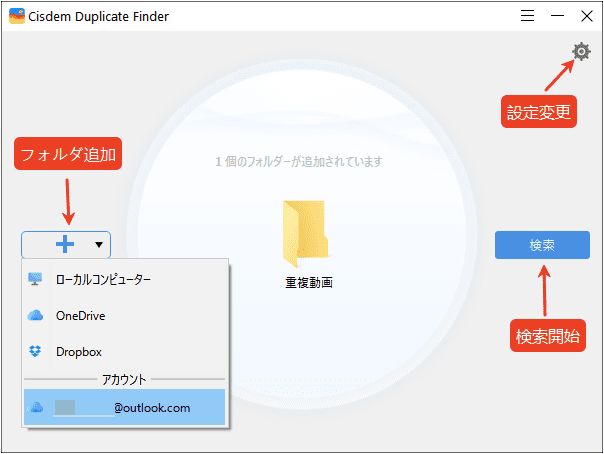604x454 pixels.
Task: Close the Cisdem Duplicate Finder window
Action: pyautogui.click(x=587, y=16)
